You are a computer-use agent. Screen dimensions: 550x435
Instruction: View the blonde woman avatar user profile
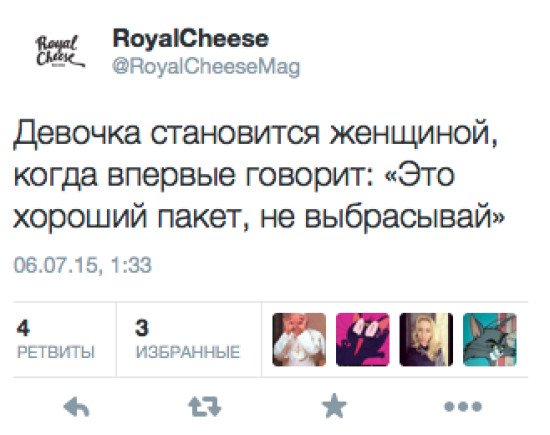pos(426,340)
